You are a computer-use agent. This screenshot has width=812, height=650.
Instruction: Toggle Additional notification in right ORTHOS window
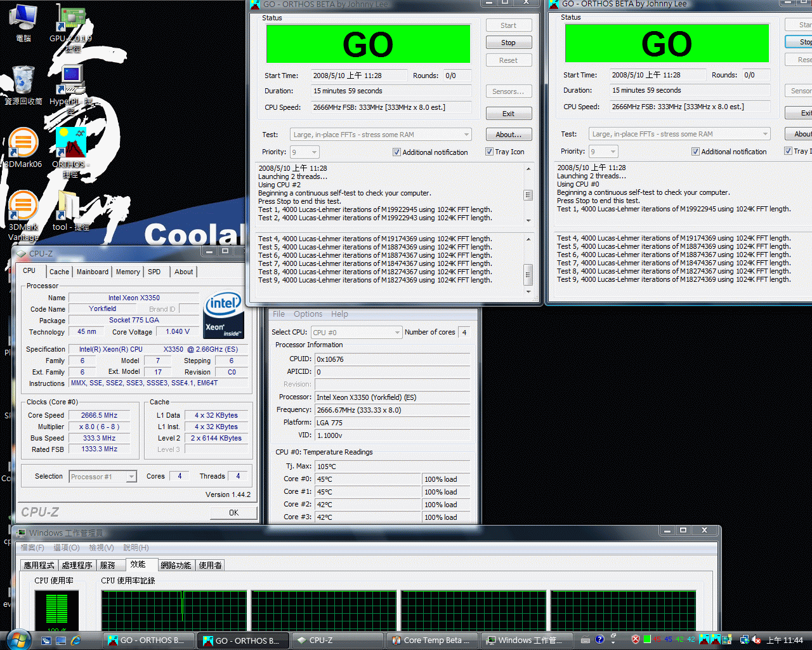729,152
